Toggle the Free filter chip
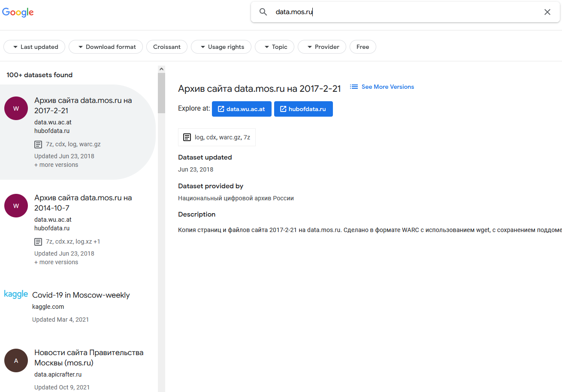 363,47
